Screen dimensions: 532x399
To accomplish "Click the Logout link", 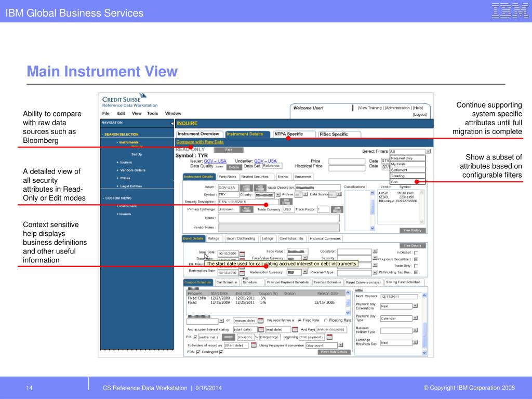I will [420, 115].
